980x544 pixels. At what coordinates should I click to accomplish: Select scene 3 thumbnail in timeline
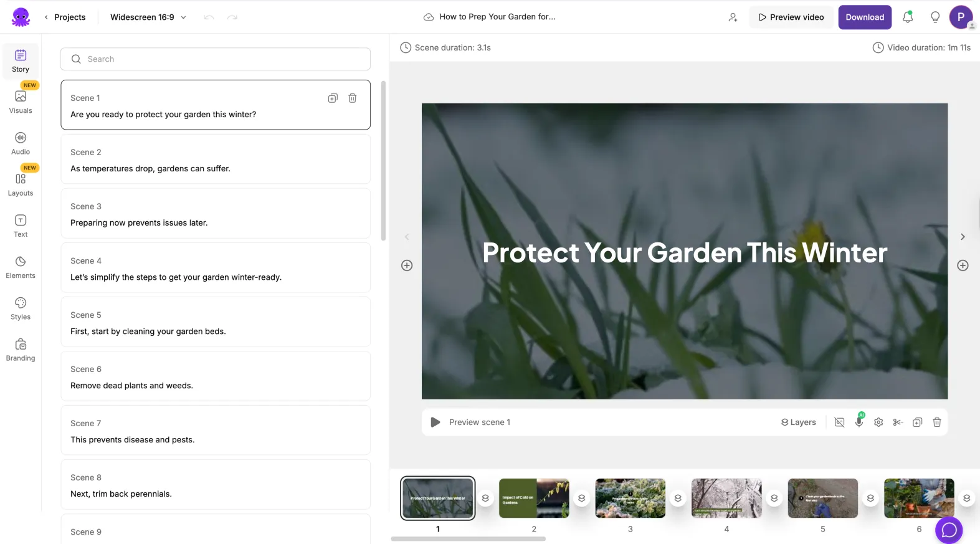[630, 498]
